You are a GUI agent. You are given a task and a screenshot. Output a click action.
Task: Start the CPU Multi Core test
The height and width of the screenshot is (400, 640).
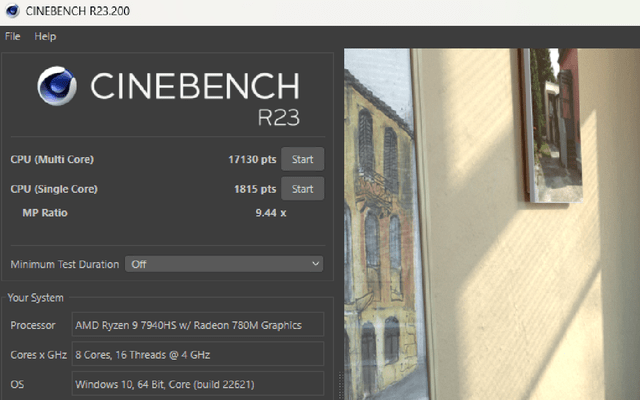pos(302,159)
